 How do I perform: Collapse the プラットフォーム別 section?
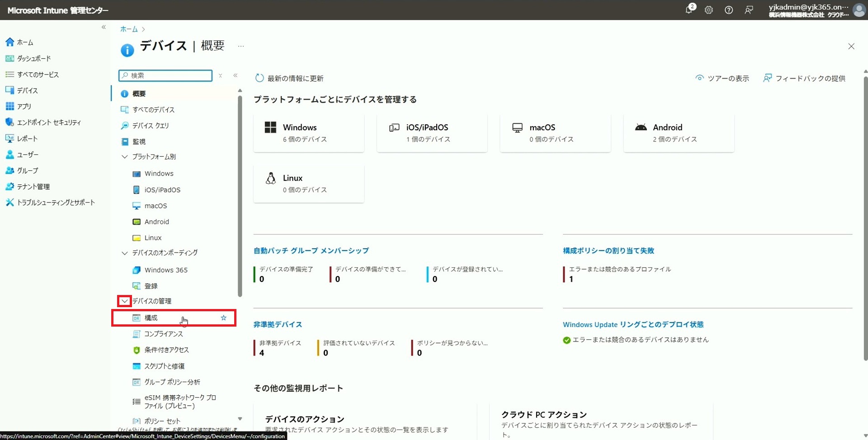tap(124, 157)
